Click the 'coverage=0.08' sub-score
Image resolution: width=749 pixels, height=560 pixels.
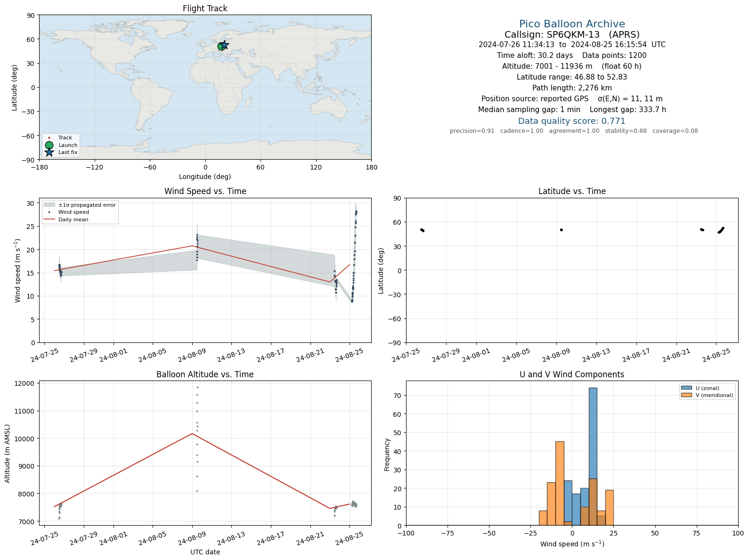point(675,131)
